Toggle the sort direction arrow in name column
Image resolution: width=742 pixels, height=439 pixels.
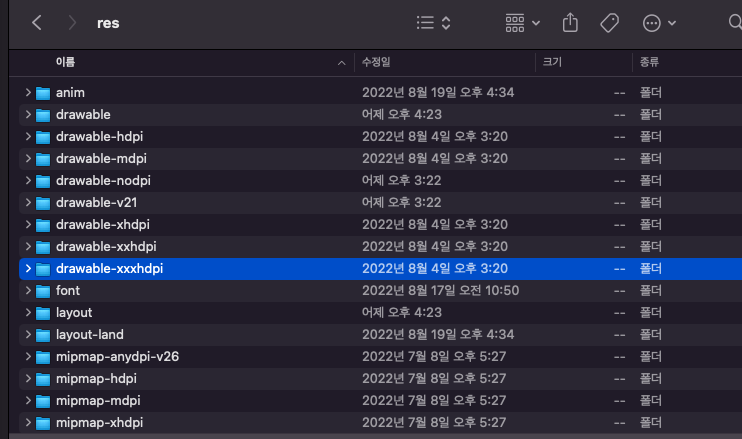pos(342,63)
